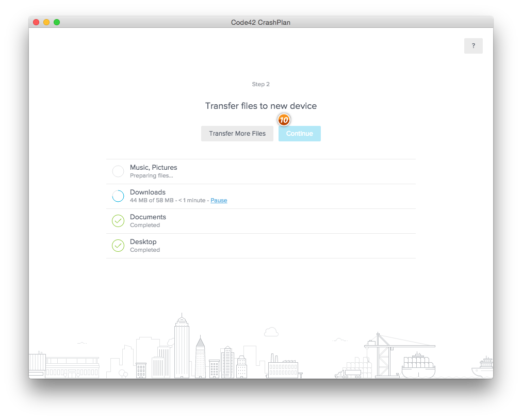Pause the Downloads transfer

pos(219,200)
